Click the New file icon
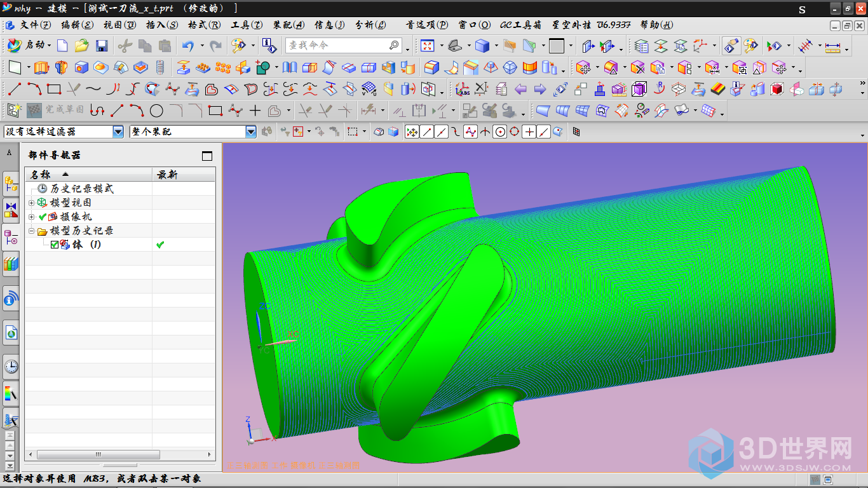Image resolution: width=868 pixels, height=488 pixels. pos(62,46)
